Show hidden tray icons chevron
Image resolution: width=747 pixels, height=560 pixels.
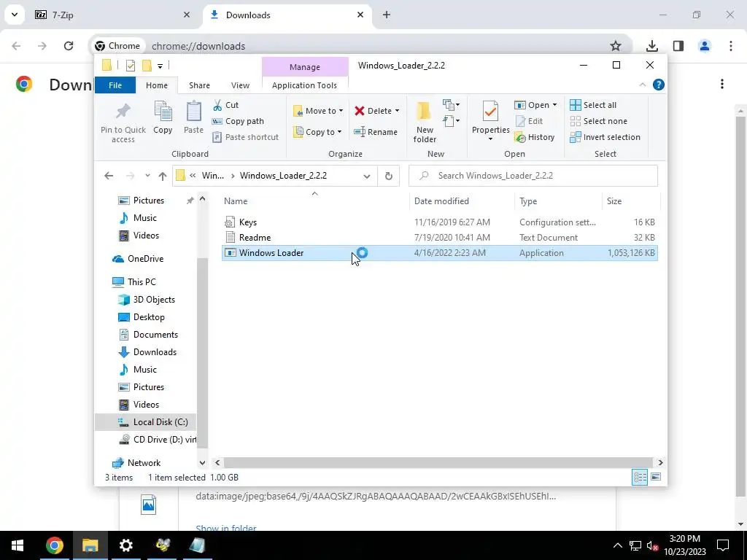(617, 545)
